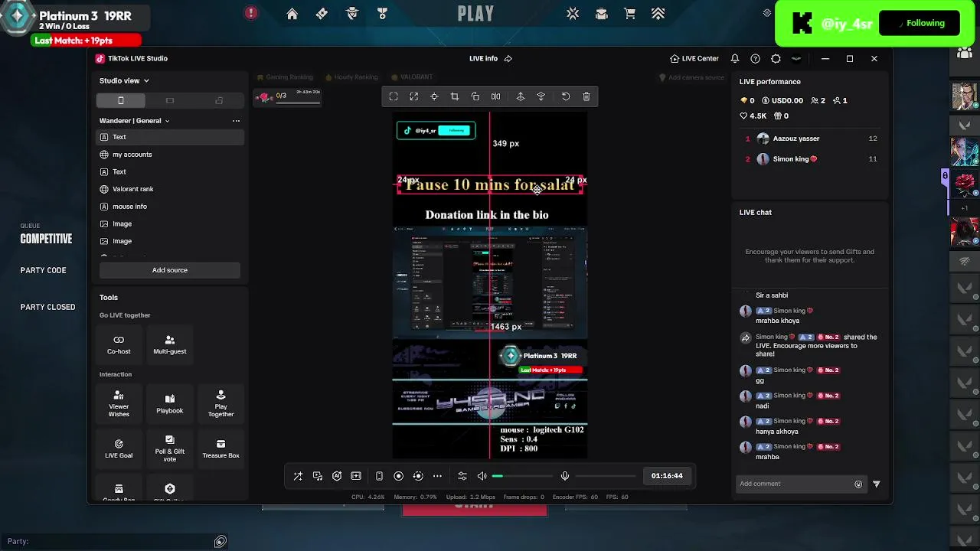Click the mobile phone preview icon in bottom bar

(x=379, y=476)
